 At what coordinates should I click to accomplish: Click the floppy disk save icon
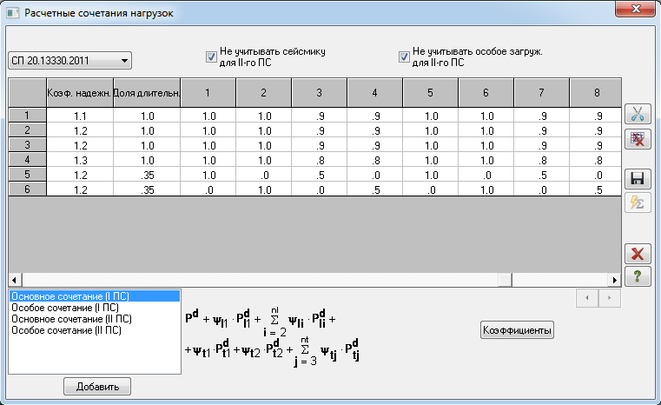[637, 179]
